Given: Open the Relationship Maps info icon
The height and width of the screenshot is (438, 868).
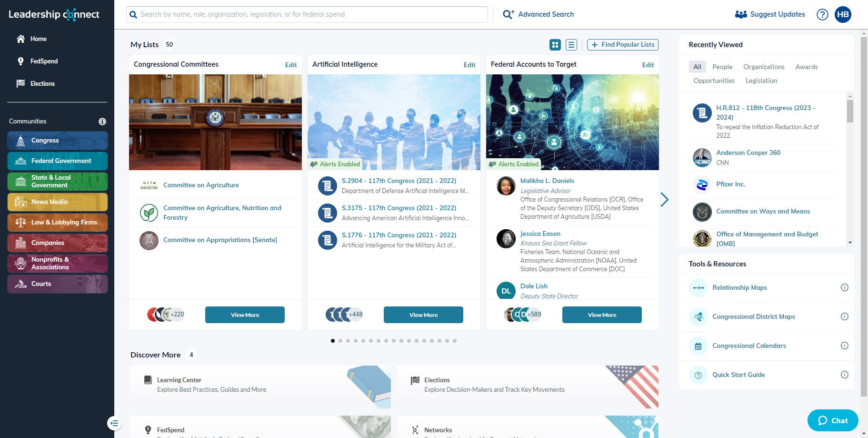Looking at the screenshot, I should point(844,287).
